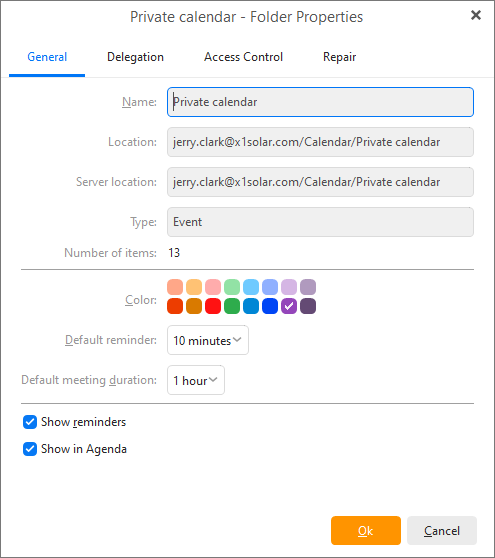495x558 pixels.
Task: Pick the selected purple swatch with checkmark
Action: tap(289, 306)
